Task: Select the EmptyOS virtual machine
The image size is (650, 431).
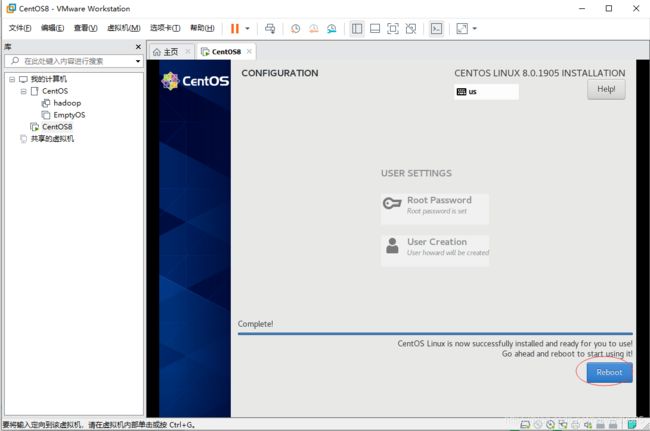Action: click(x=69, y=115)
